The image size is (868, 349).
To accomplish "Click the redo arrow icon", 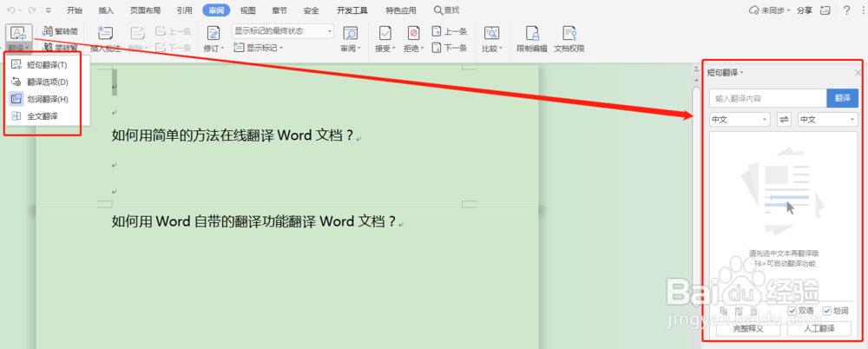I will [31, 10].
